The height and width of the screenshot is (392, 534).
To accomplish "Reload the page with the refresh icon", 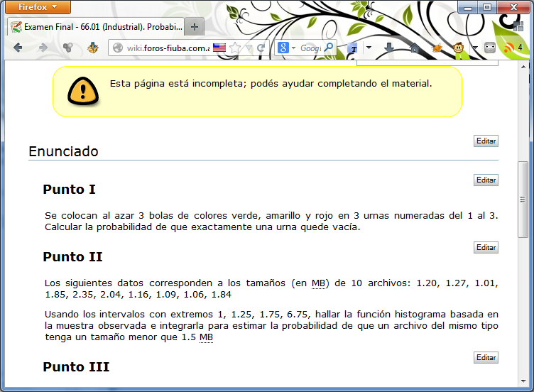I will coord(261,48).
